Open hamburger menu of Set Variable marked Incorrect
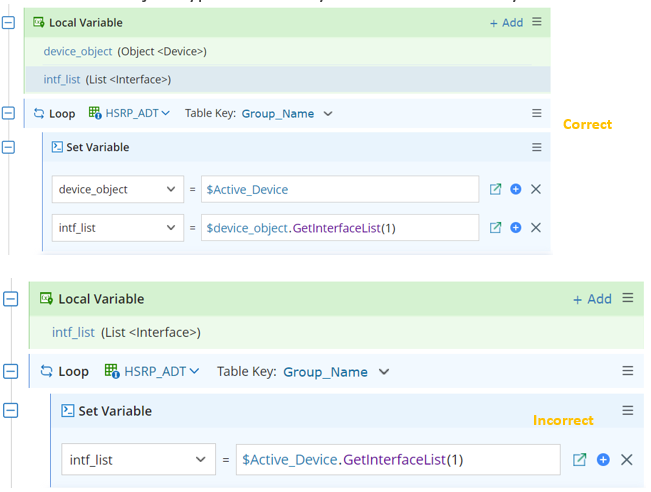 tap(628, 410)
